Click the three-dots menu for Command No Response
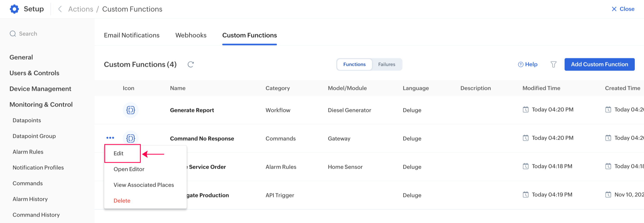The image size is (644, 223). 110,138
